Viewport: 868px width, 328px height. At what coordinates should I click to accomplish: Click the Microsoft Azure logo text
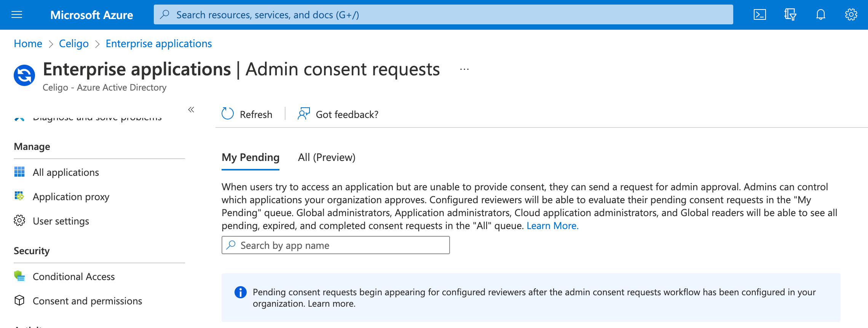pyautogui.click(x=92, y=15)
